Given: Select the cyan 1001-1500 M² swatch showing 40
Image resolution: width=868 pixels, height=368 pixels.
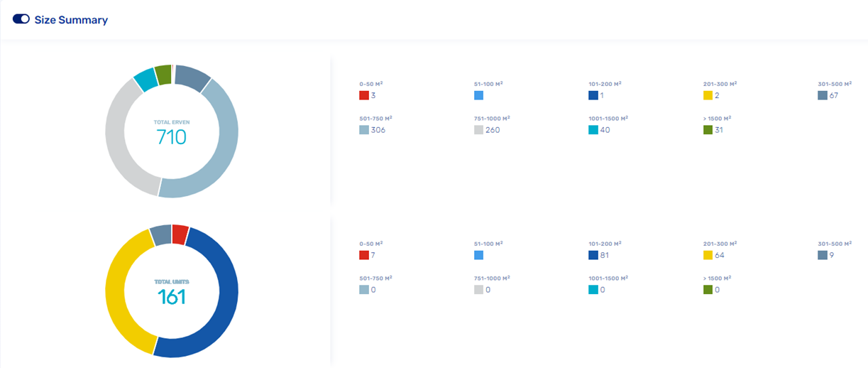Looking at the screenshot, I should point(593,130).
